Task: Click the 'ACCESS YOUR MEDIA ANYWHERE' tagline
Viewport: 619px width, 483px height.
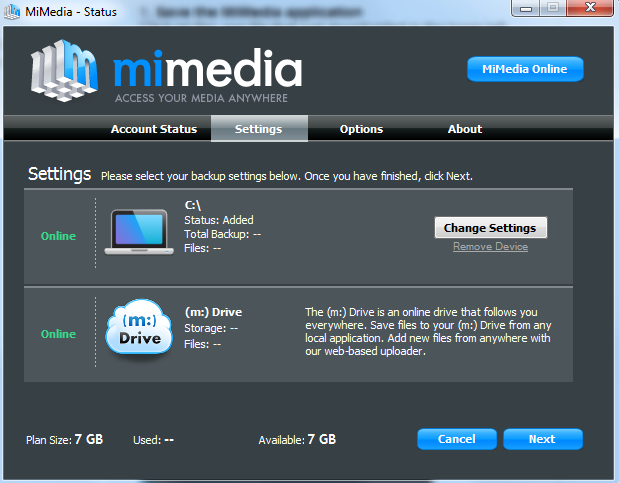Action: 201,98
